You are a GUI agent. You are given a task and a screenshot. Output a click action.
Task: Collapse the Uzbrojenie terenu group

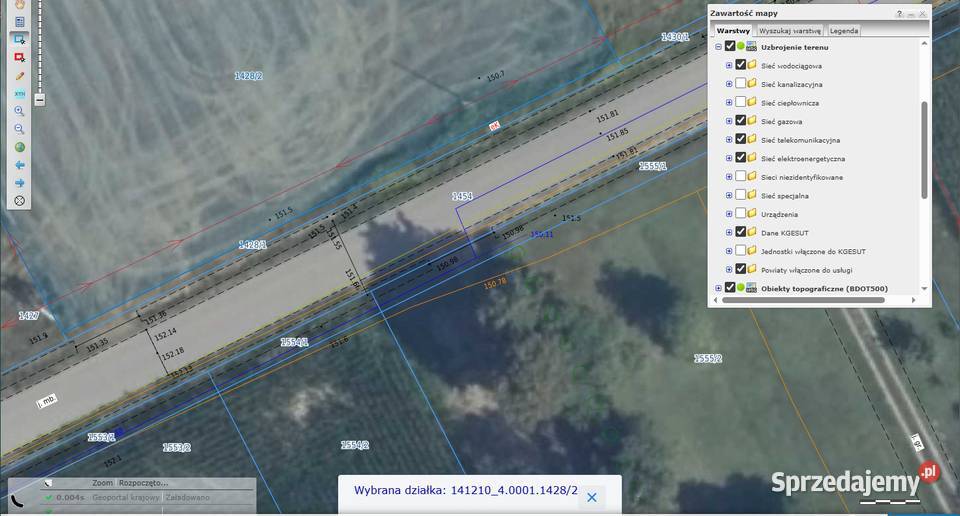click(718, 47)
